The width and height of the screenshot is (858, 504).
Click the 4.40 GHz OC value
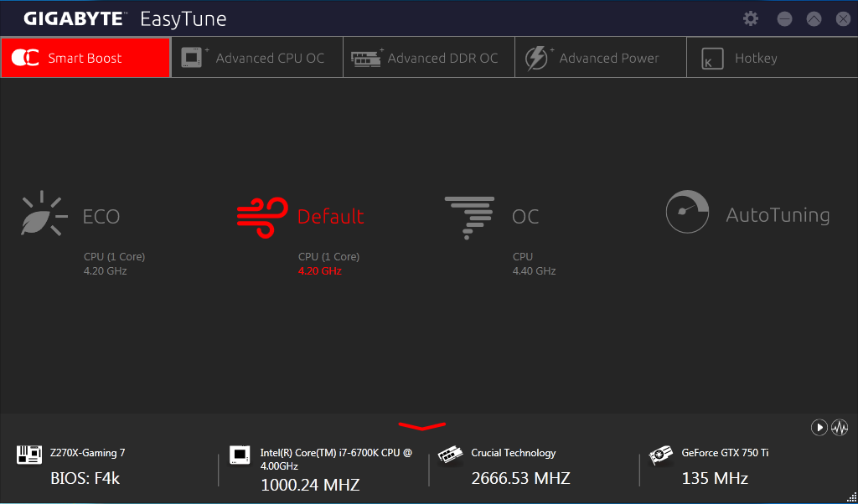click(x=534, y=271)
